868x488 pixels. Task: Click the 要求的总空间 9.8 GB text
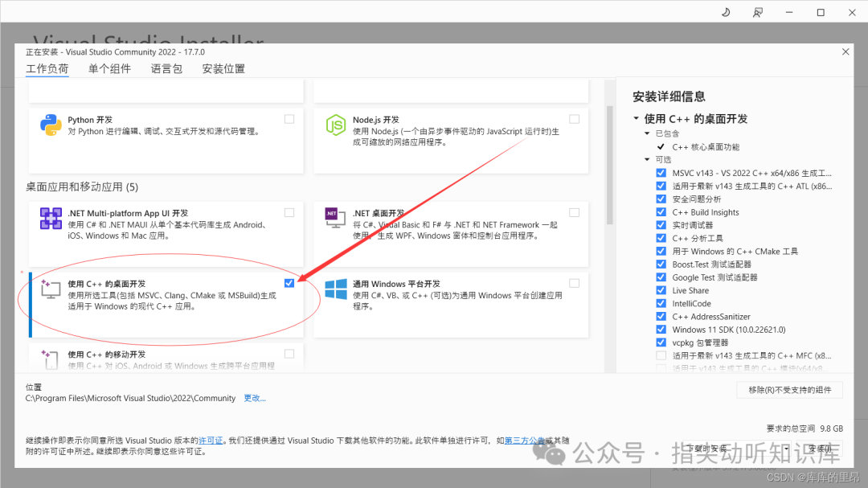tap(805, 429)
